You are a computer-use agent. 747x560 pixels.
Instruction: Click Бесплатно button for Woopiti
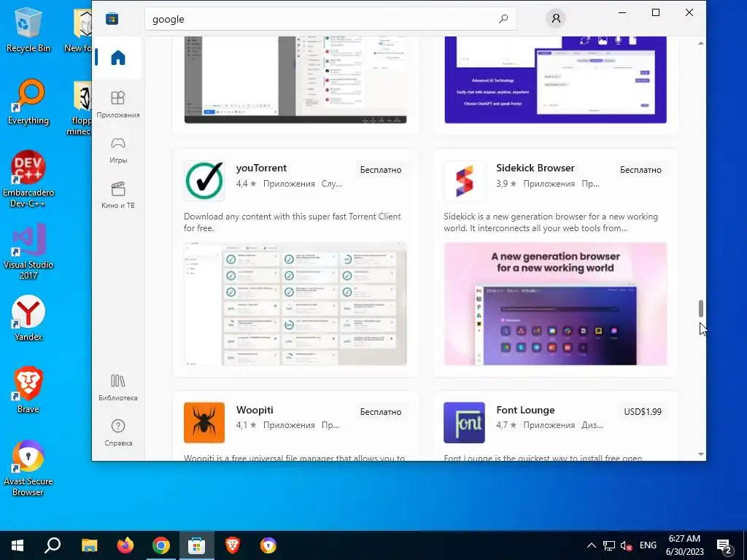coord(381,412)
